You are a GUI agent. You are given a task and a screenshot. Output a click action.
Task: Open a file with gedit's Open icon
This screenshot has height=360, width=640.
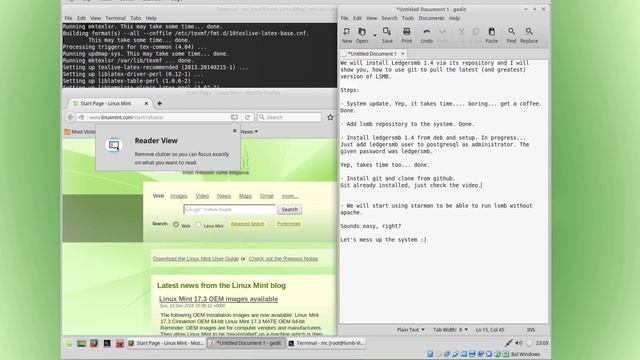[362, 35]
